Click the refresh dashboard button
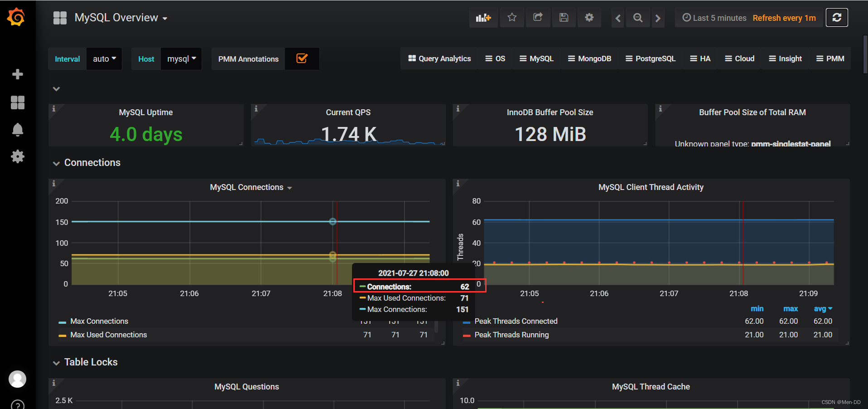868x409 pixels. [x=837, y=18]
